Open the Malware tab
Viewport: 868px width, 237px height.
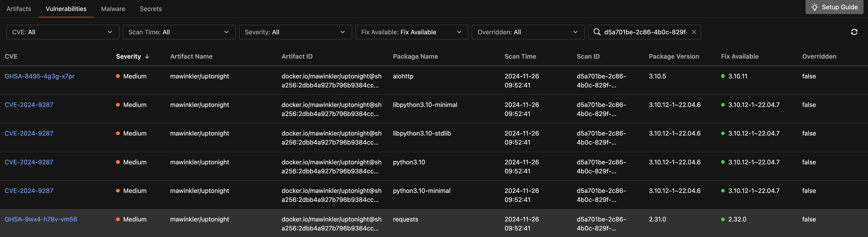click(x=113, y=9)
